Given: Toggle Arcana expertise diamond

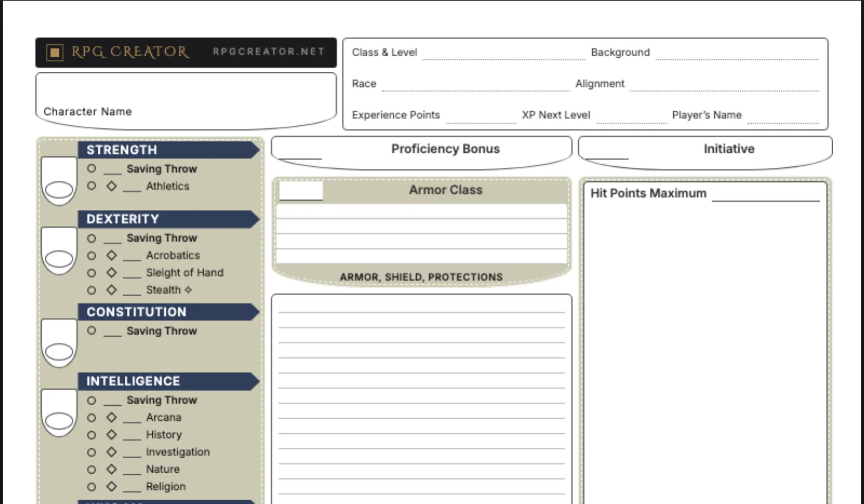Looking at the screenshot, I should [111, 417].
